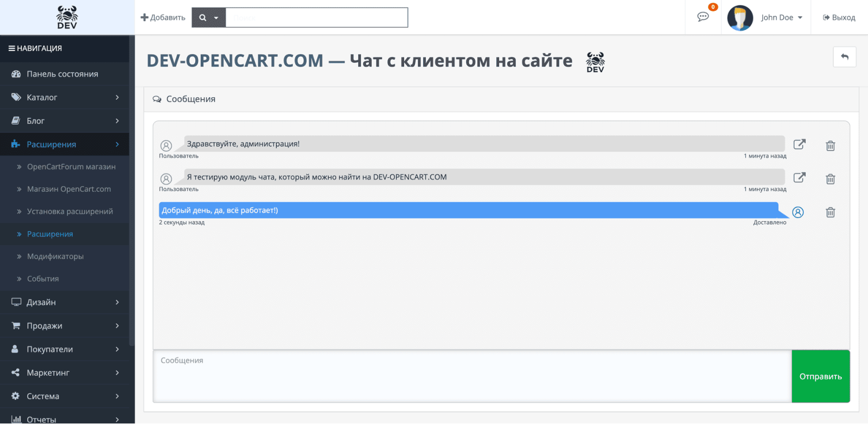Delete the 'Добрый день, да, всё работает!' message
The image size is (868, 424).
pyautogui.click(x=830, y=212)
